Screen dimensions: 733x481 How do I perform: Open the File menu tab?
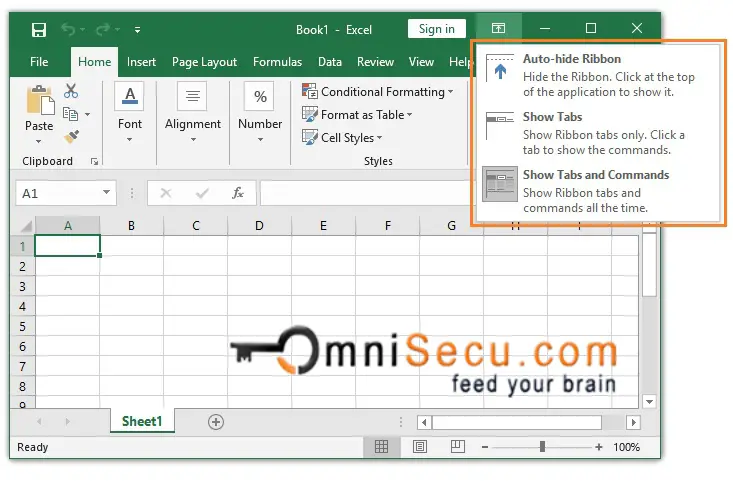point(39,62)
